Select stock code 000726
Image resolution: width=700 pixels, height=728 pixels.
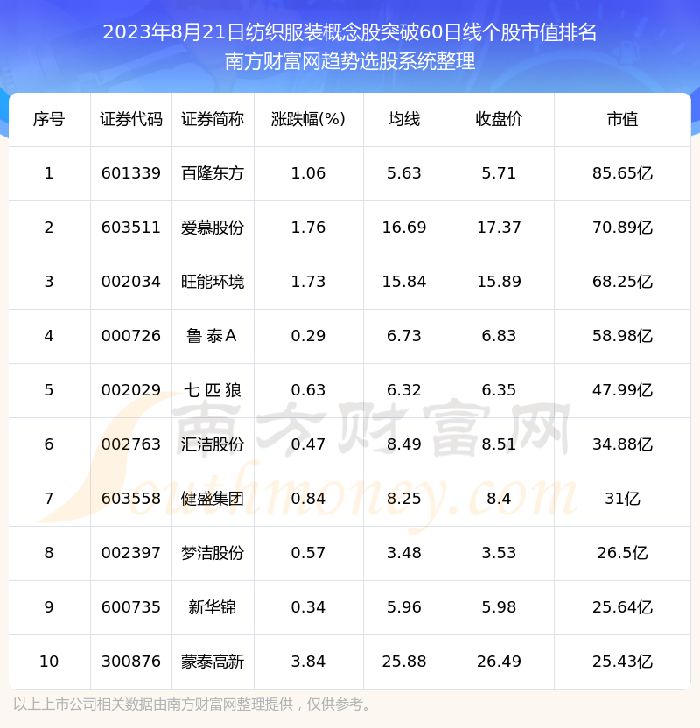click(131, 336)
